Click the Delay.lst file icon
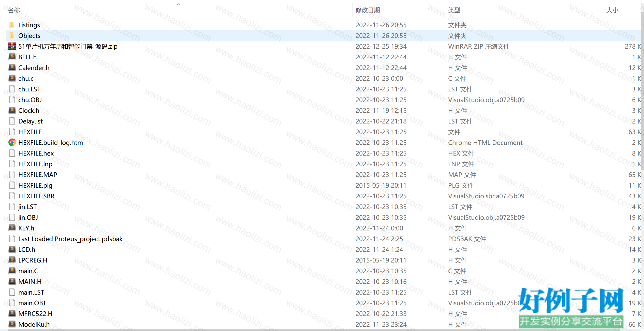 pos(12,121)
